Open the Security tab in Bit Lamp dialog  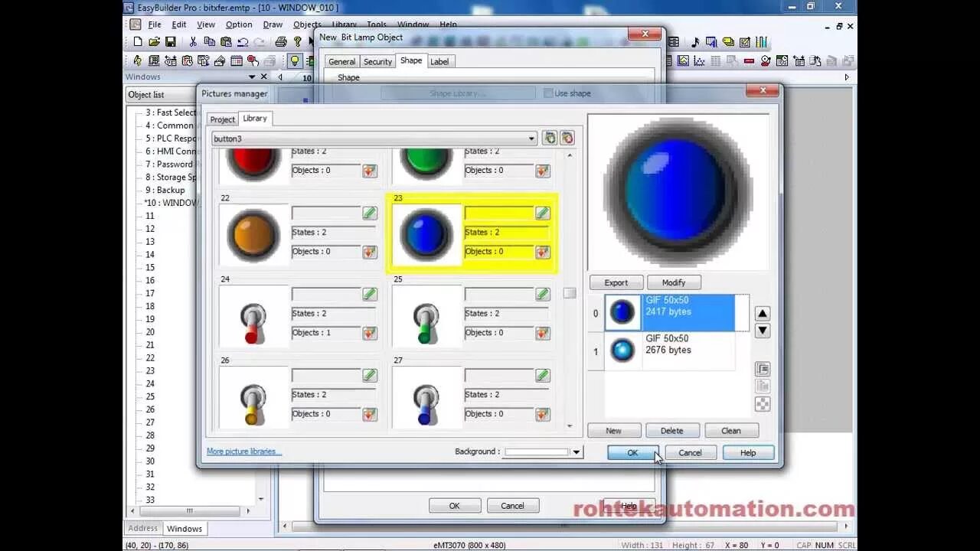(377, 61)
